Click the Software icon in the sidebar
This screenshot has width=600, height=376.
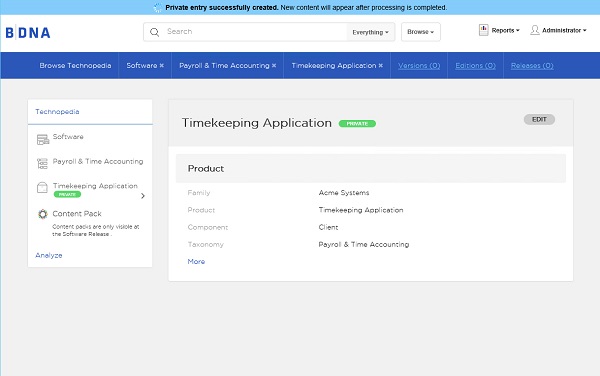pyautogui.click(x=43, y=140)
